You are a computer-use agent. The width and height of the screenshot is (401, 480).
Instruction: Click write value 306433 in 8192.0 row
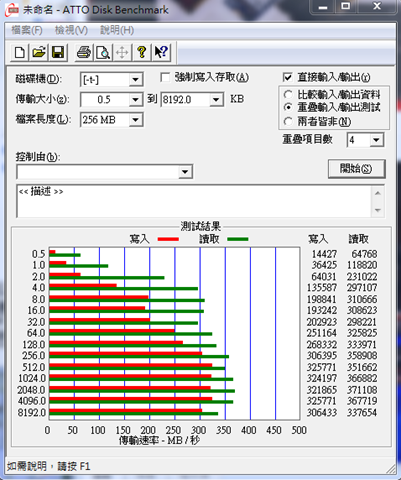pyautogui.click(x=322, y=413)
